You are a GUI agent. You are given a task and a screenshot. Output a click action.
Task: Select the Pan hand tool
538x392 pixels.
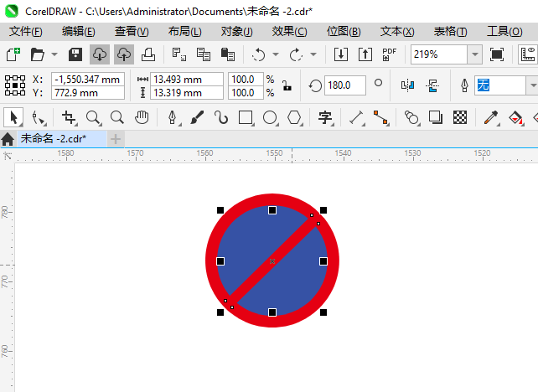[x=142, y=118]
